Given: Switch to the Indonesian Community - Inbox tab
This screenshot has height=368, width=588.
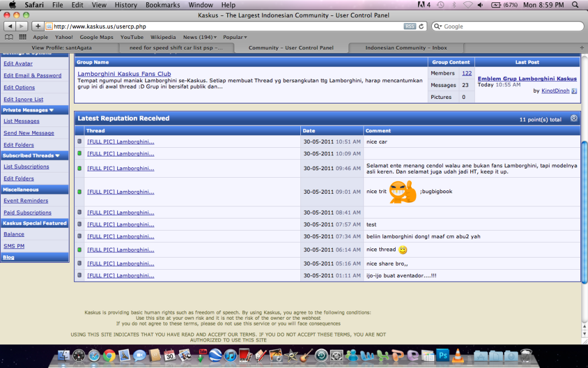Looking at the screenshot, I should click(x=406, y=48).
